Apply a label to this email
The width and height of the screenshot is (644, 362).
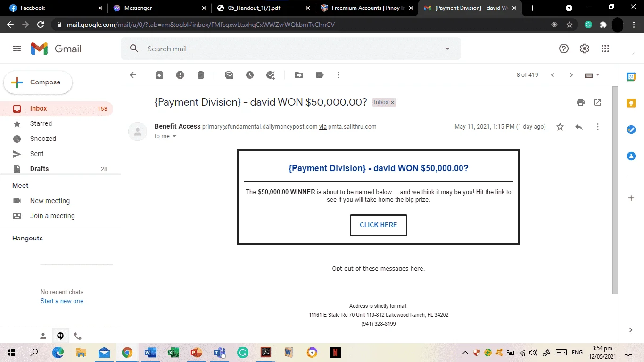pos(320,75)
